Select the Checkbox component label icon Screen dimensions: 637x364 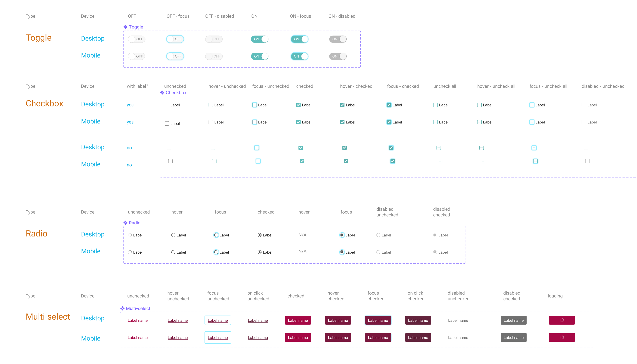click(x=162, y=93)
